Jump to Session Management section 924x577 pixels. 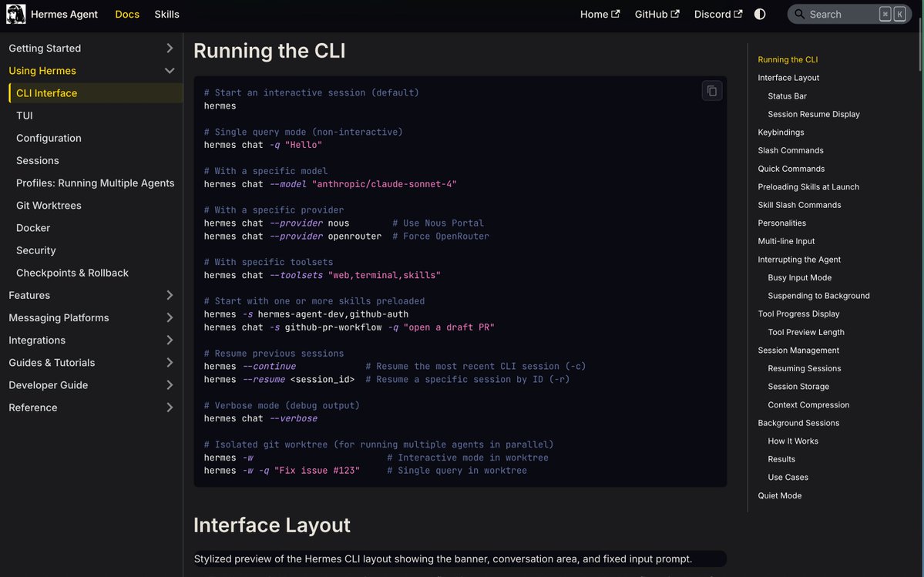point(798,351)
